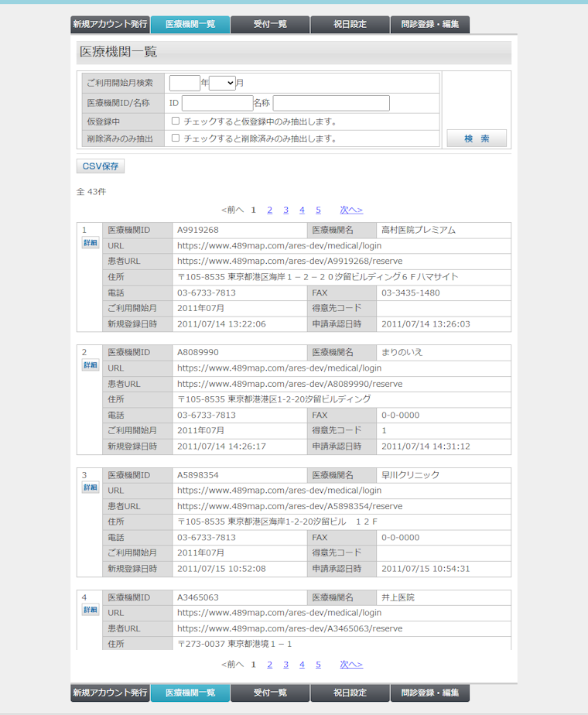
Task: Click the year input field
Action: 184,83
